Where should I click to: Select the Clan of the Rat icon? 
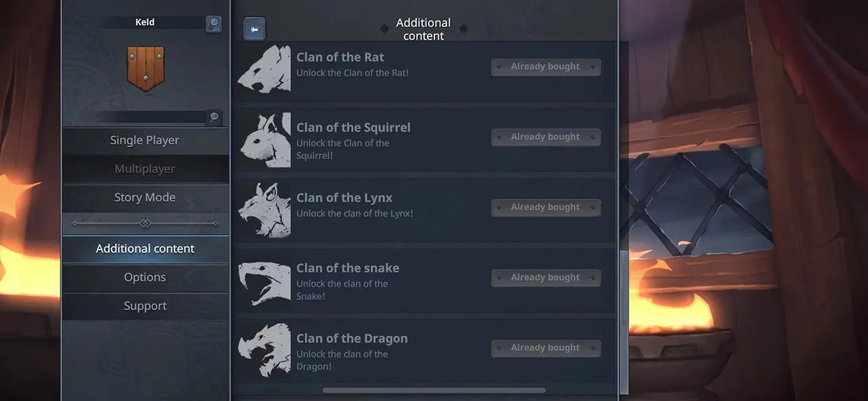point(265,68)
